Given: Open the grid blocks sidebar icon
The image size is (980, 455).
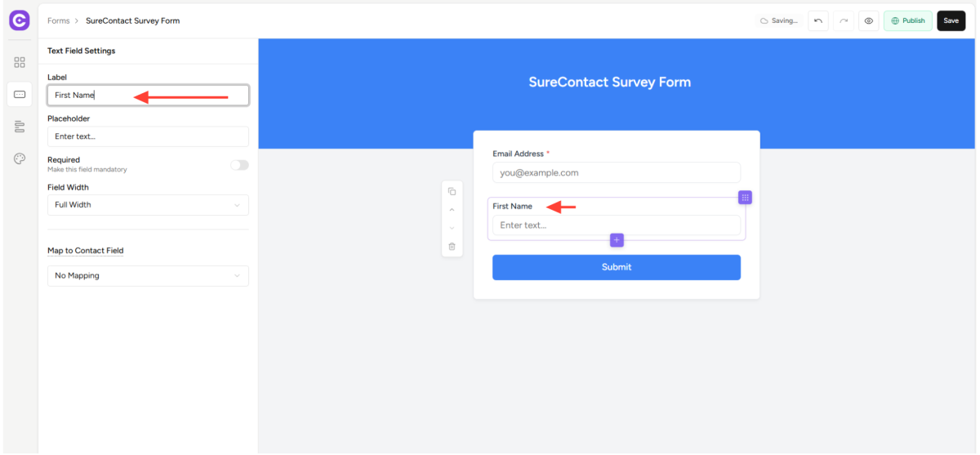Looking at the screenshot, I should pyautogui.click(x=20, y=62).
